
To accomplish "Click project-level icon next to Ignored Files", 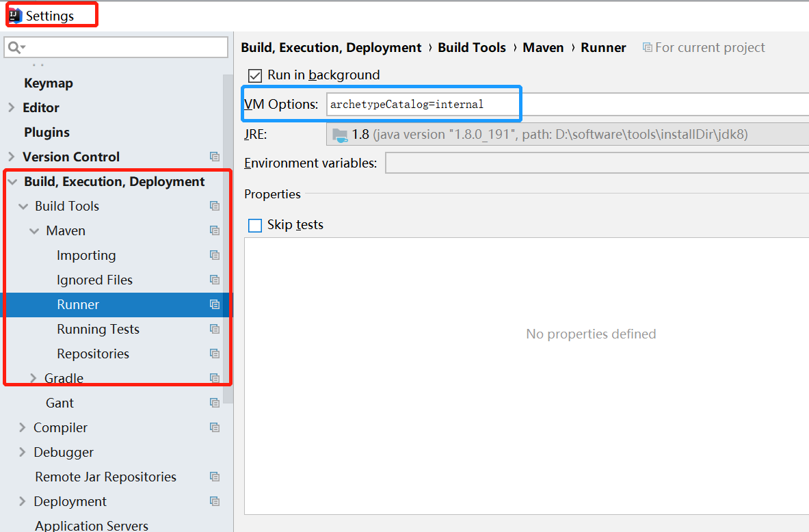I will point(215,280).
